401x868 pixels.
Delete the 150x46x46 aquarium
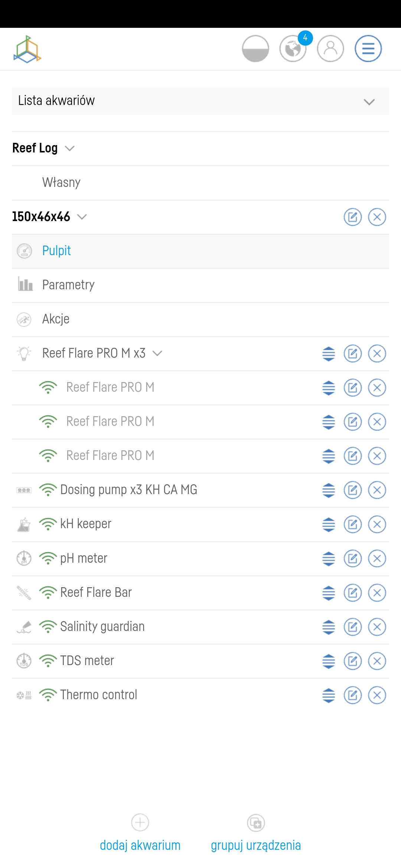click(377, 217)
